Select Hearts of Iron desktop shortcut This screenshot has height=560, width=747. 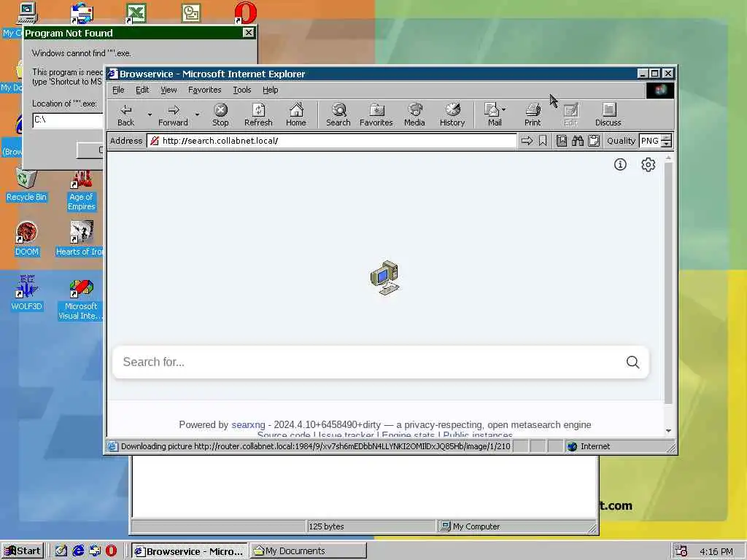80,238
